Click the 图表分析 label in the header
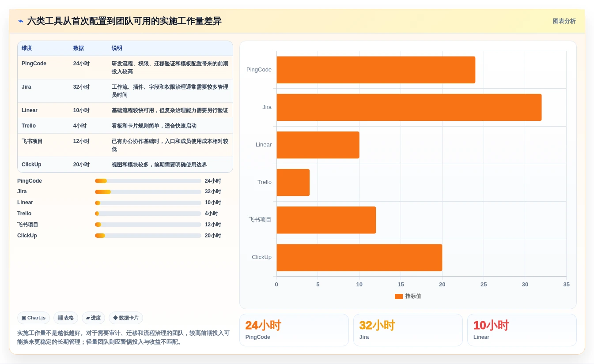 click(x=564, y=21)
